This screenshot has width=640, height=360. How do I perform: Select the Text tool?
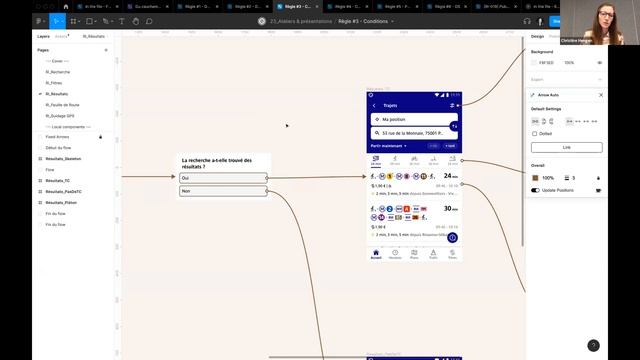(x=122, y=21)
